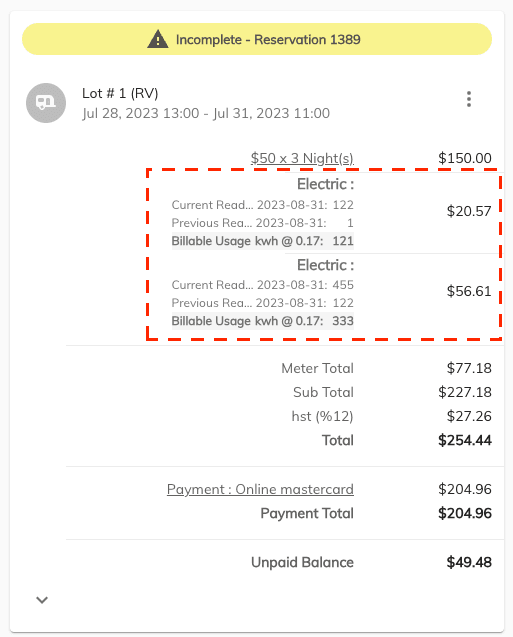Click the Total amount $254.44
Screen dimensions: 513x637
click(x=465, y=440)
